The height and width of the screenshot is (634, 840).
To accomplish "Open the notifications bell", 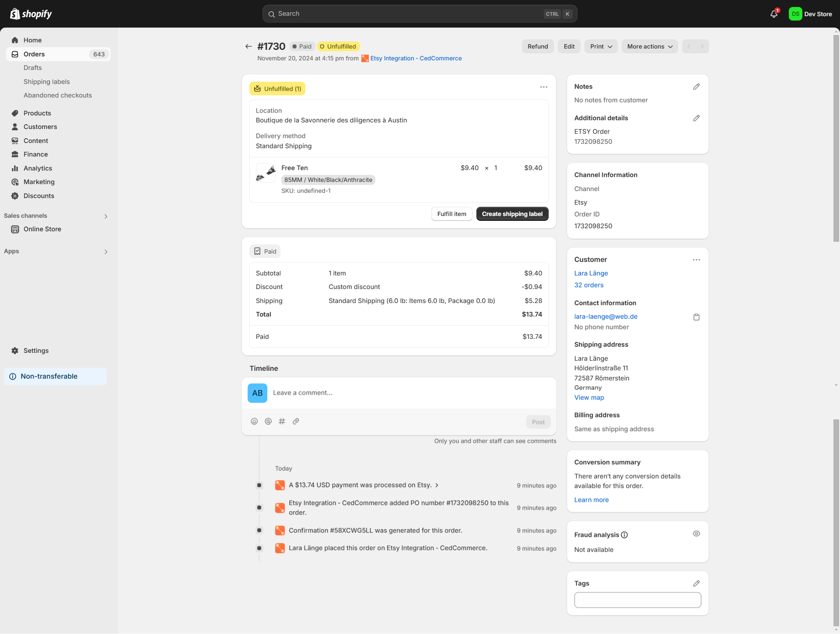I will point(774,14).
